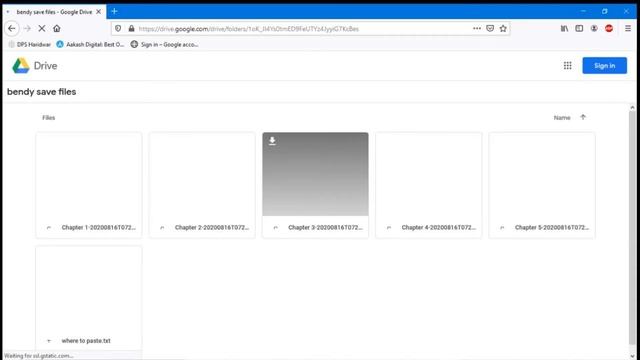
Task: Stop loading the page
Action: pos(42,28)
